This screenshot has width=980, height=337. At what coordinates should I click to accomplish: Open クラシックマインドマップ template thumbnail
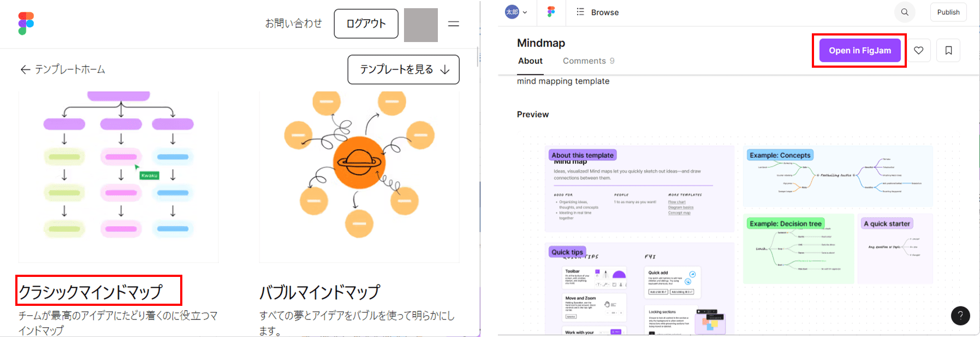(x=118, y=175)
